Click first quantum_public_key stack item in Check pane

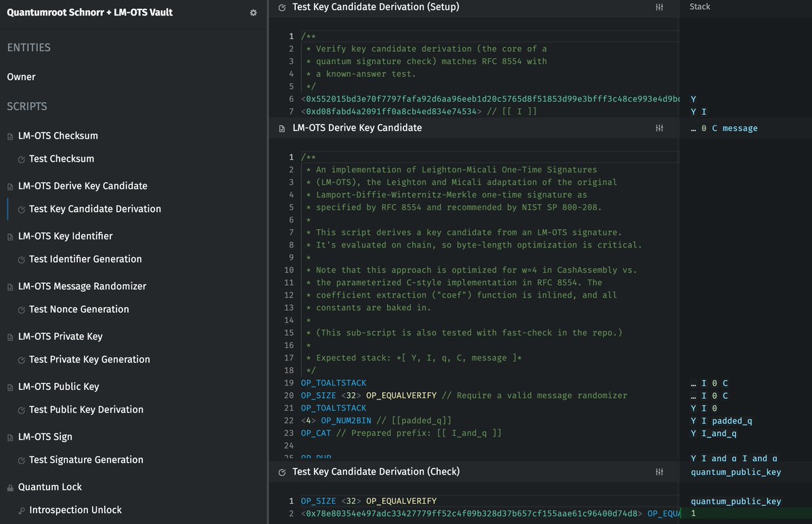click(x=736, y=472)
